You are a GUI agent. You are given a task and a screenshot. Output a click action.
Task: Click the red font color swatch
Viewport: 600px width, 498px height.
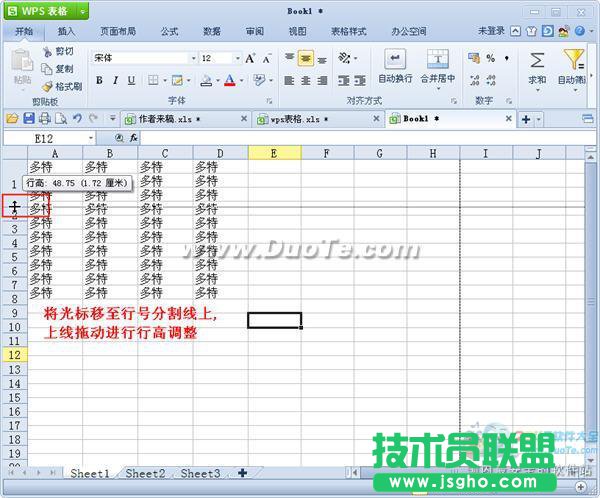229,80
